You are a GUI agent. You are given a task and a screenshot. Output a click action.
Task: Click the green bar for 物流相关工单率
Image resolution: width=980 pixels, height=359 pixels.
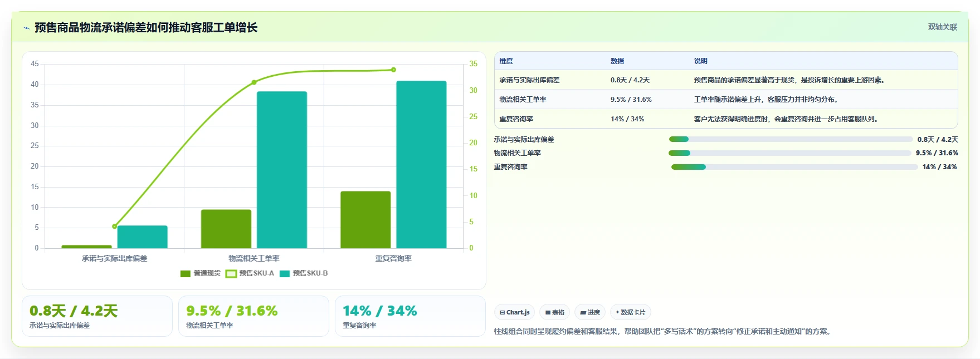[x=226, y=229]
